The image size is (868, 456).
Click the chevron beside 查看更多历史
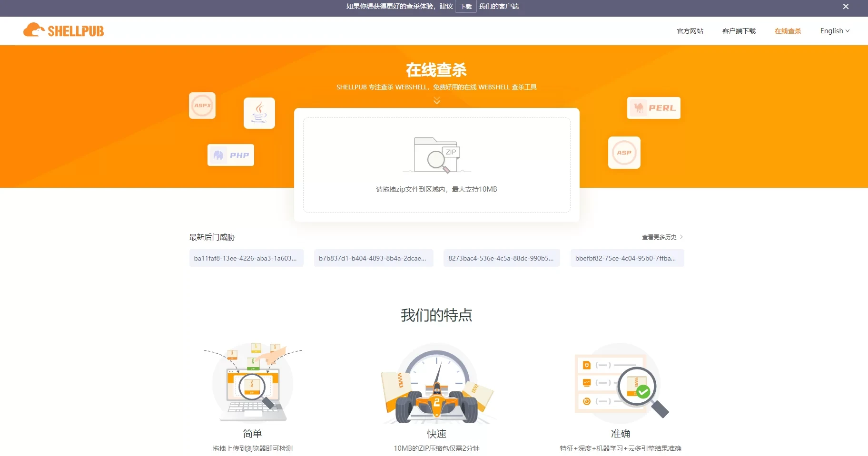[x=681, y=237]
